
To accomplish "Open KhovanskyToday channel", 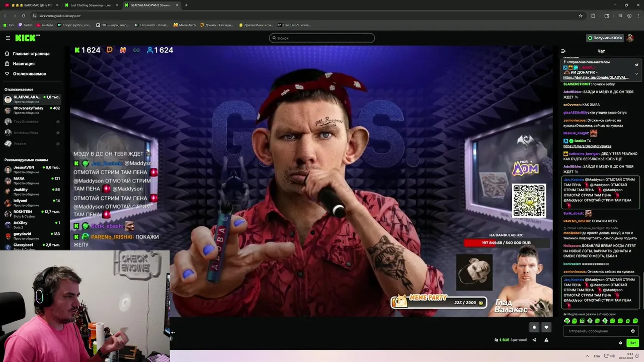I will click(32, 110).
